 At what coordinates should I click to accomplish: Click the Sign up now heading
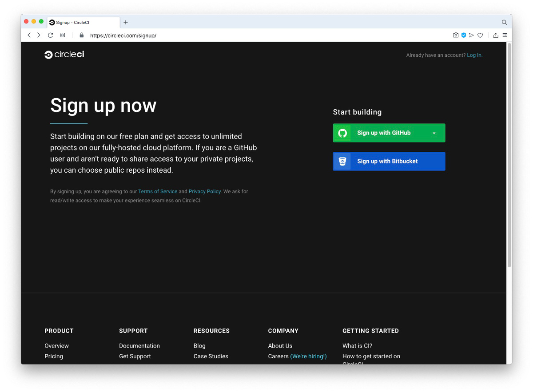tap(103, 106)
